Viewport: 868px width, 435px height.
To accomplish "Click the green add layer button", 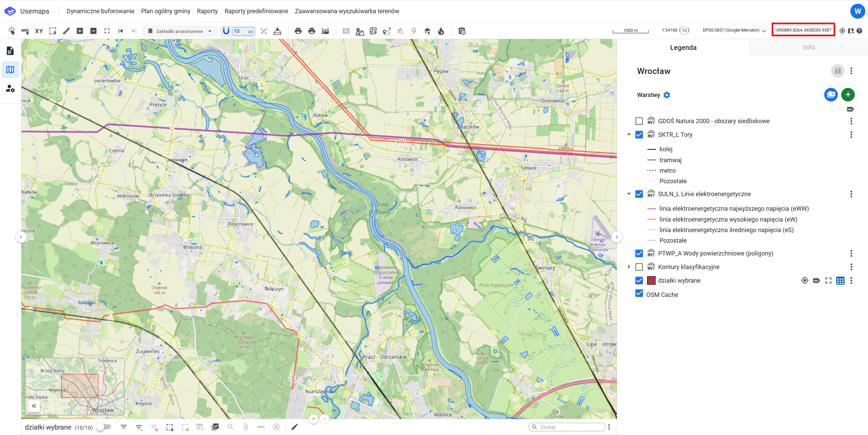I will (848, 95).
